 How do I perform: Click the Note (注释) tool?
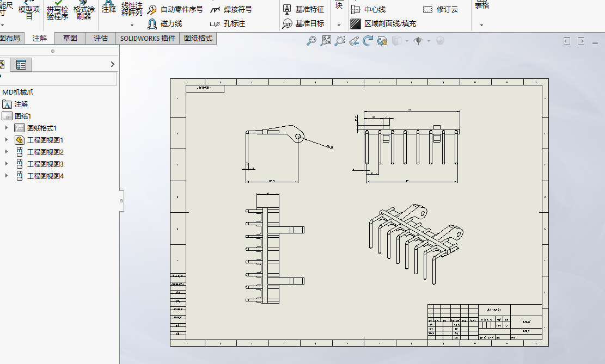109,7
